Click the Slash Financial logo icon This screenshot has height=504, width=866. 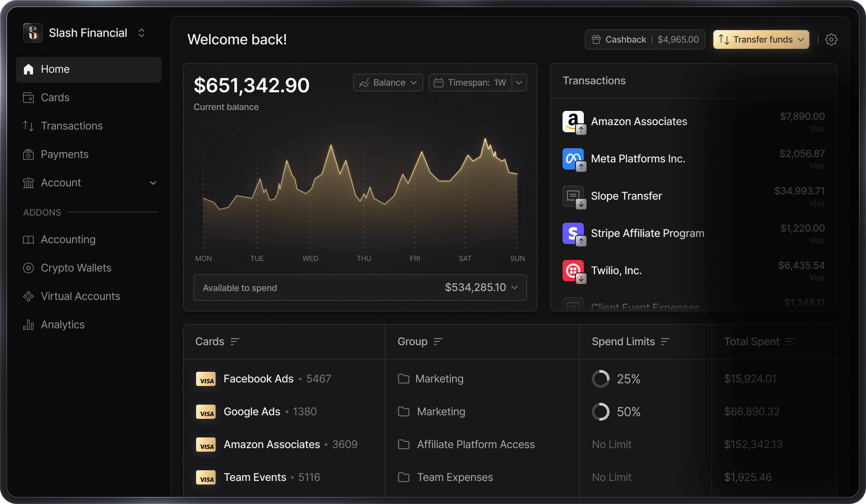[x=33, y=33]
